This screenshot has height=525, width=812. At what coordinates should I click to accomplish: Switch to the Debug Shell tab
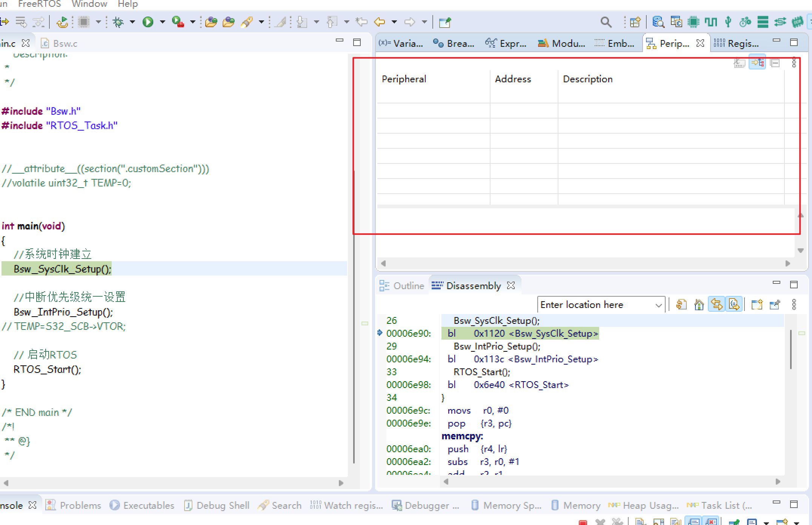pos(217,505)
